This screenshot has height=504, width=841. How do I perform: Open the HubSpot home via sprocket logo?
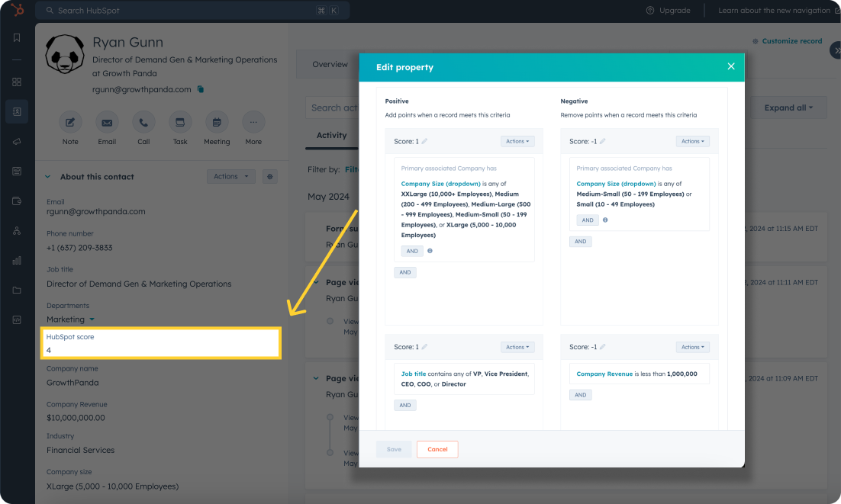(15, 11)
